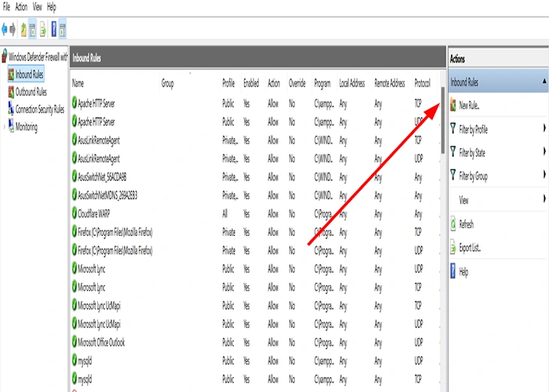Viewport: 549px width, 392px height.
Task: Click the Outbound Rules tree icon
Action: point(11,92)
